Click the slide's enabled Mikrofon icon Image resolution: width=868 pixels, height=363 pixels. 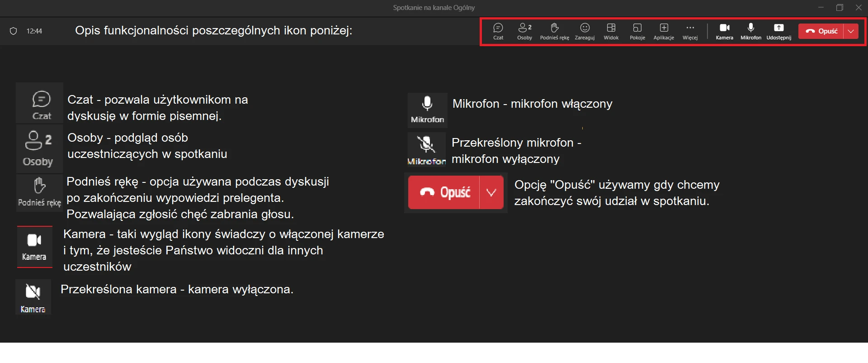click(x=427, y=110)
